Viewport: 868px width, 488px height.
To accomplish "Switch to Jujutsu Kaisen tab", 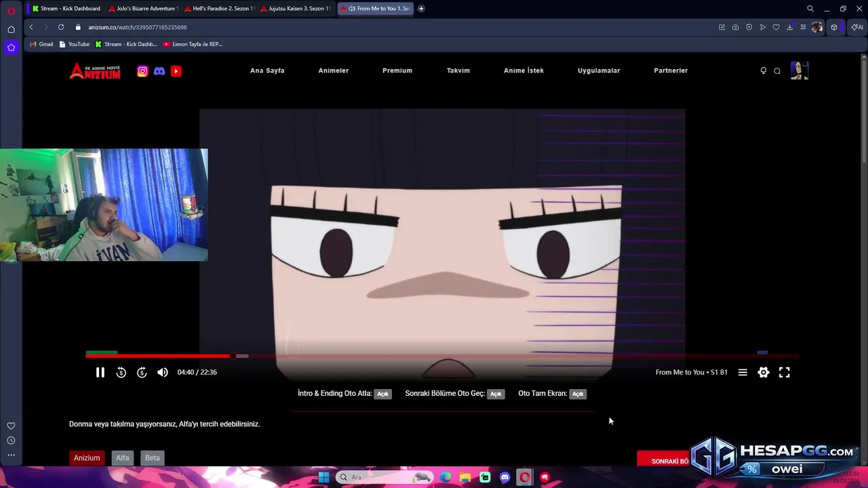I will point(294,9).
